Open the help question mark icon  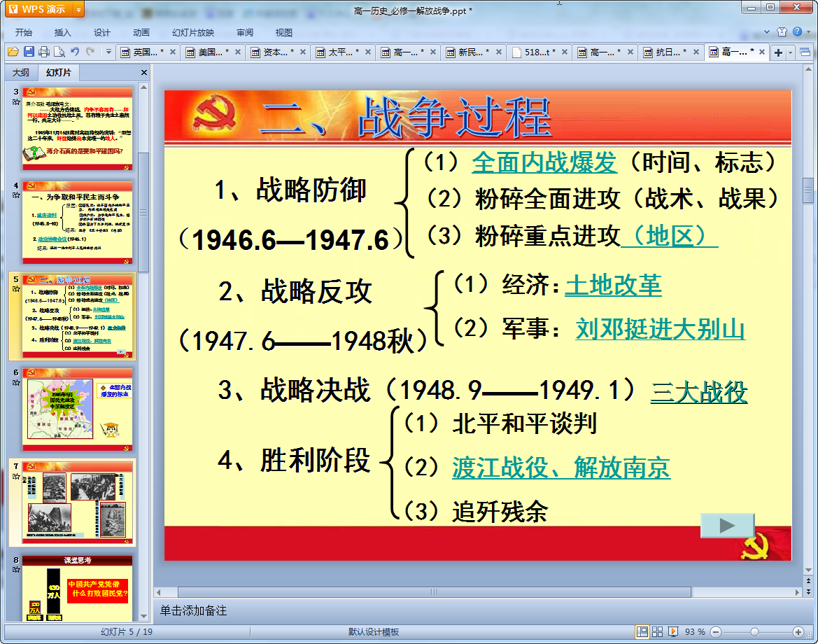pyautogui.click(x=797, y=31)
